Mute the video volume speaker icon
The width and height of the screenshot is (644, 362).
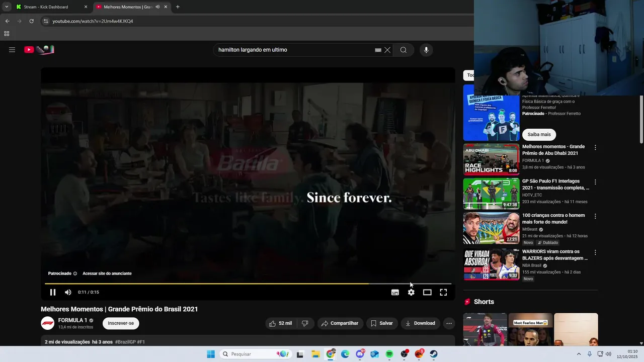point(68,292)
